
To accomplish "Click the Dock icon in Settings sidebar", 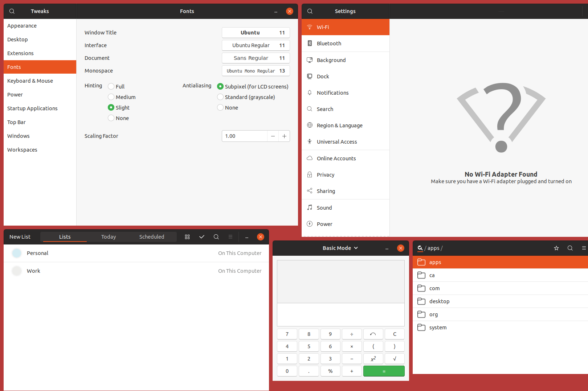I will (310, 76).
